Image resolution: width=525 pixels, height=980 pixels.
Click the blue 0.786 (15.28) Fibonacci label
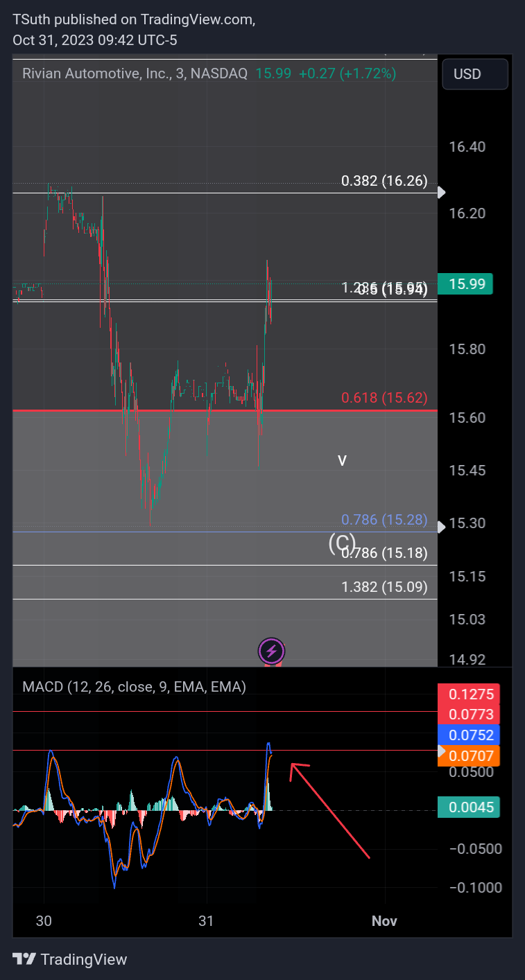384,520
